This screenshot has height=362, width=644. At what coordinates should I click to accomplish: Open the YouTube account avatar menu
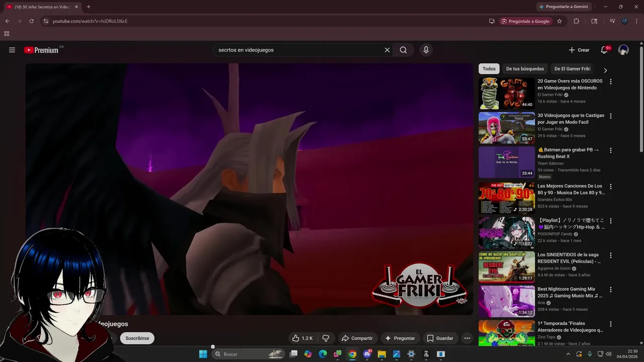click(x=623, y=50)
